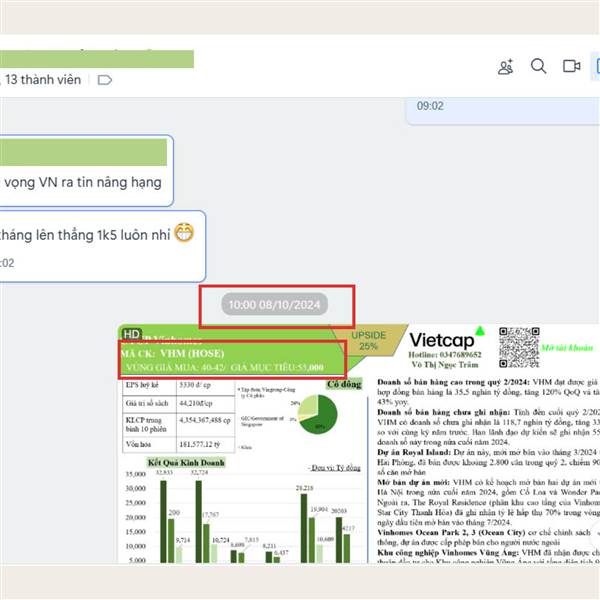Click the 'Cổ đông' pie chart
This screenshot has width=600, height=600.
point(318,414)
